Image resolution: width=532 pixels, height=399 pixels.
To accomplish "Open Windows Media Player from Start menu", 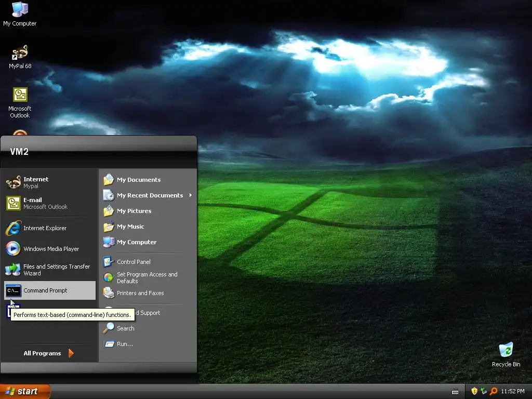I will pos(50,249).
